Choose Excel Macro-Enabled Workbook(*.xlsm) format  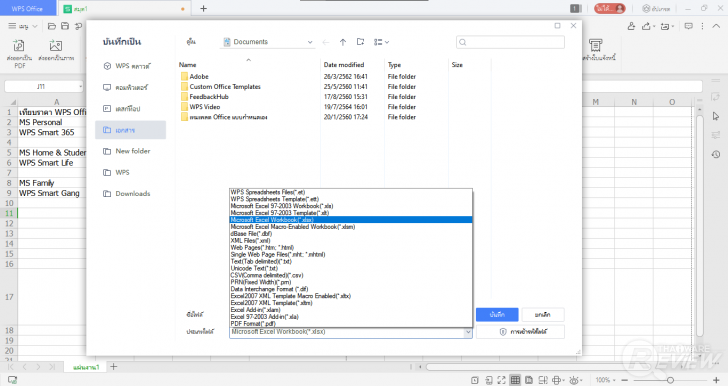pyautogui.click(x=351, y=227)
